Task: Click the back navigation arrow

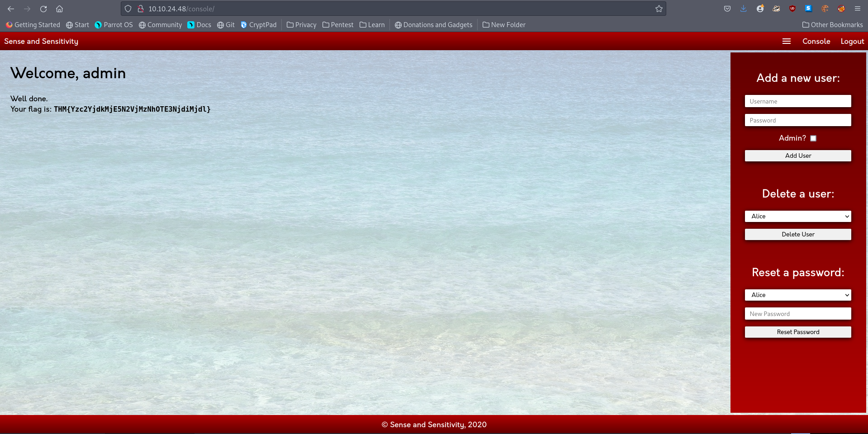Action: [11, 9]
